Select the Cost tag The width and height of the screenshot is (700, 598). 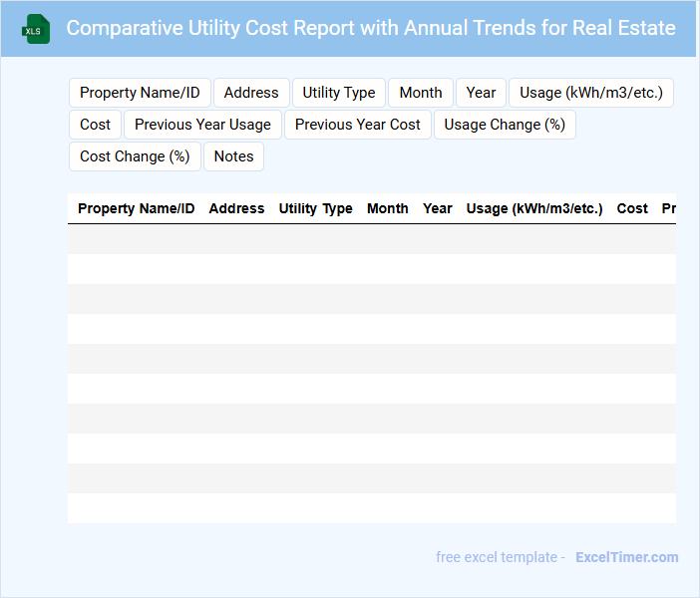tap(96, 125)
